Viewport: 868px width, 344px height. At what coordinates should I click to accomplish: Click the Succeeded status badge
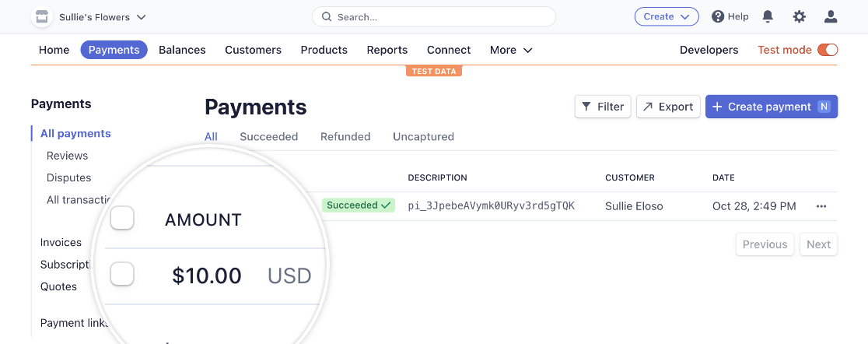[x=359, y=205]
